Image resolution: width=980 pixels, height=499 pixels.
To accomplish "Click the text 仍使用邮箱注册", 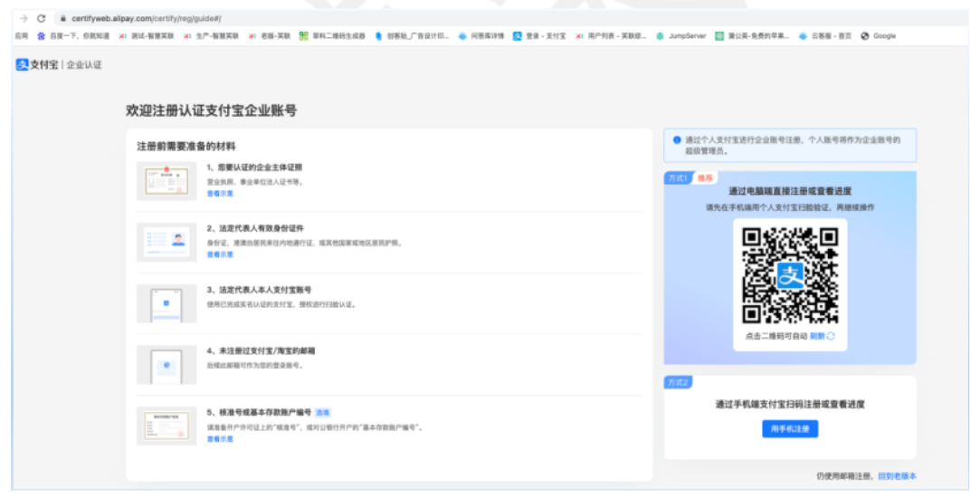I will (x=844, y=476).
